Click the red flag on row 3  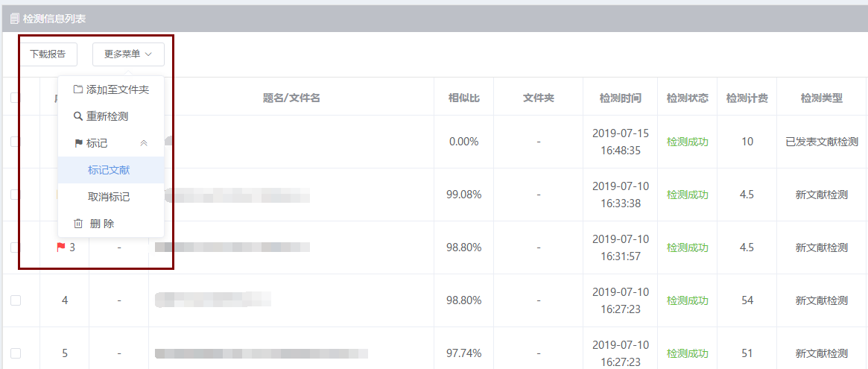[61, 247]
